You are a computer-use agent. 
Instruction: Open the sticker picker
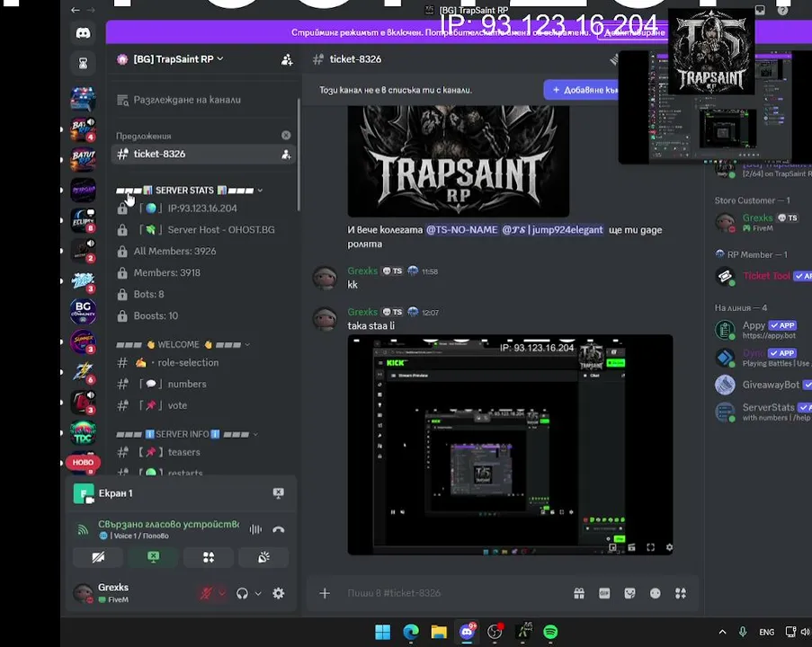point(629,593)
